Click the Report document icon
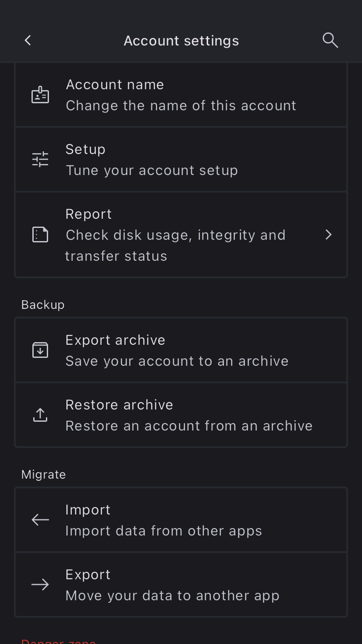The width and height of the screenshot is (362, 644). [x=40, y=235]
